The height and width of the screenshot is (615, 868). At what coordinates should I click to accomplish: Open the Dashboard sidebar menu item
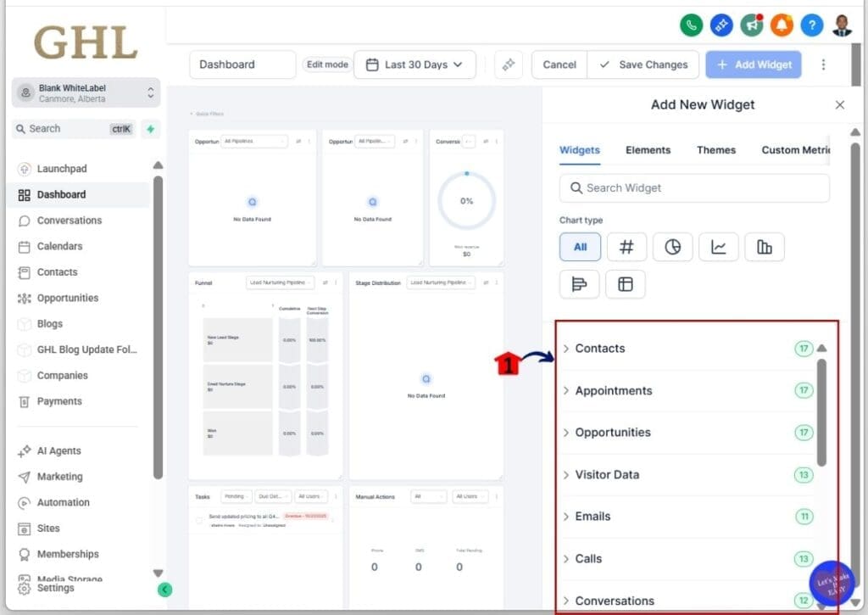tap(62, 194)
